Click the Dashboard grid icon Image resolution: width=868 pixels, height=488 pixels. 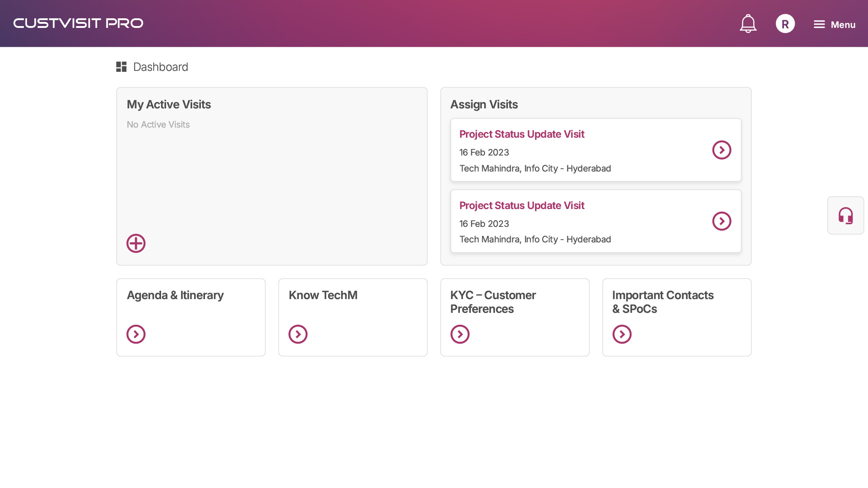(x=121, y=67)
